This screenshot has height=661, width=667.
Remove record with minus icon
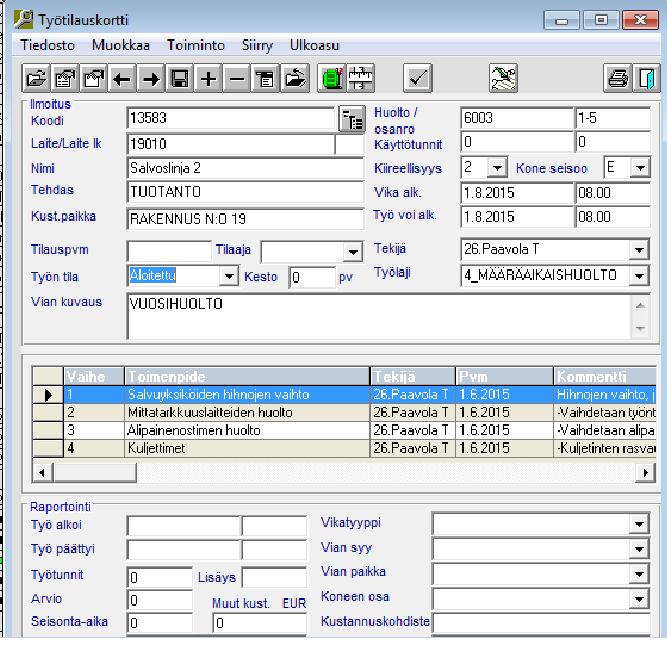click(237, 78)
